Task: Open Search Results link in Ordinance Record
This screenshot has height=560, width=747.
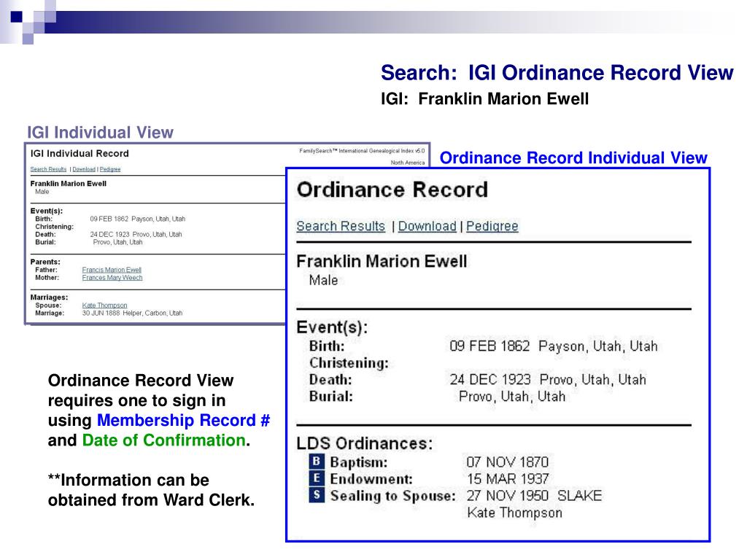Action: (341, 226)
